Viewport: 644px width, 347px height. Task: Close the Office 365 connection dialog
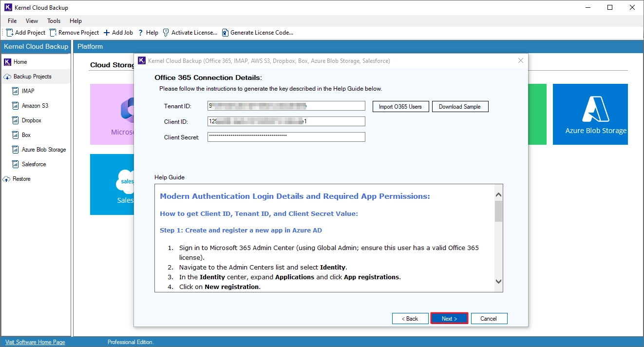[521, 60]
